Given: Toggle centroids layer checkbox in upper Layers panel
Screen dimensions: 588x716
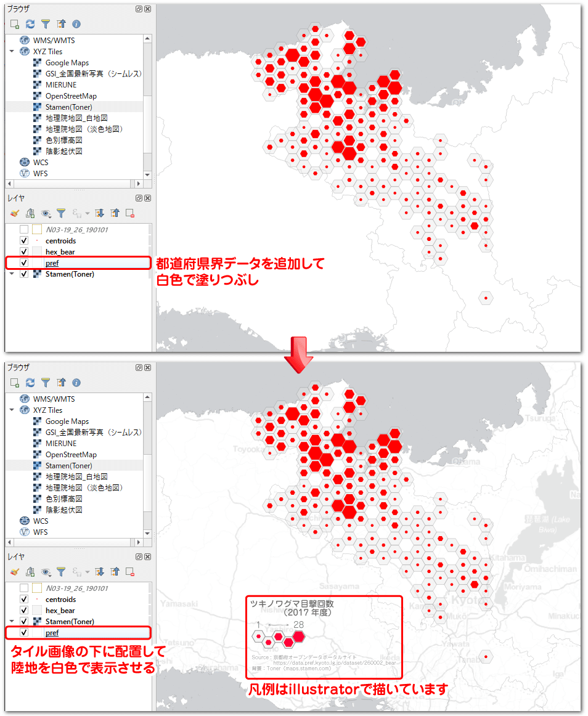Looking at the screenshot, I should point(24,241).
